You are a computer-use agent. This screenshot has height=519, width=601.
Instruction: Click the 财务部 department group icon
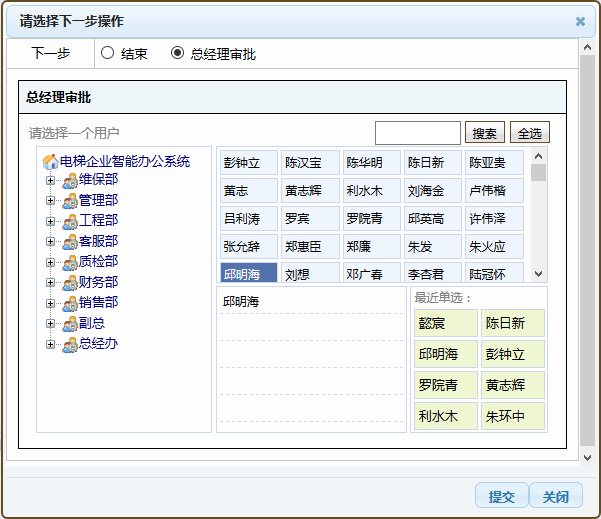coord(70,283)
